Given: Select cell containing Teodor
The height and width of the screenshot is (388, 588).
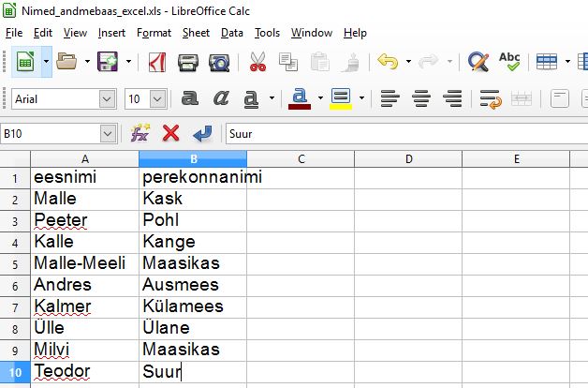Looking at the screenshot, I should tap(85, 372).
